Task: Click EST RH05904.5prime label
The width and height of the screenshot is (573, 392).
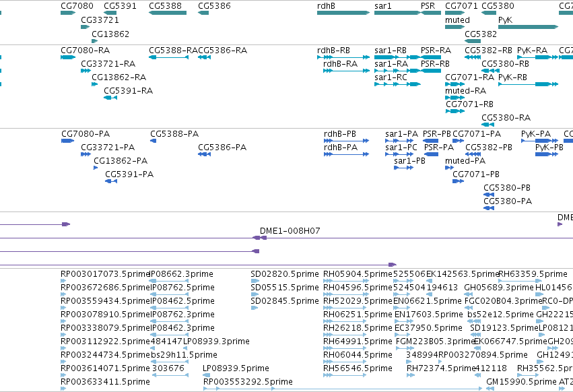Action: [x=358, y=274]
